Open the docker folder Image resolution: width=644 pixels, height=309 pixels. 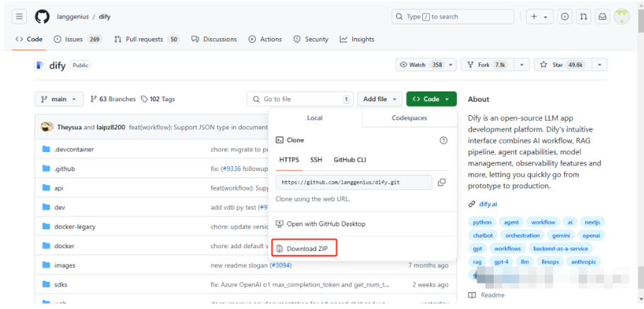point(64,246)
